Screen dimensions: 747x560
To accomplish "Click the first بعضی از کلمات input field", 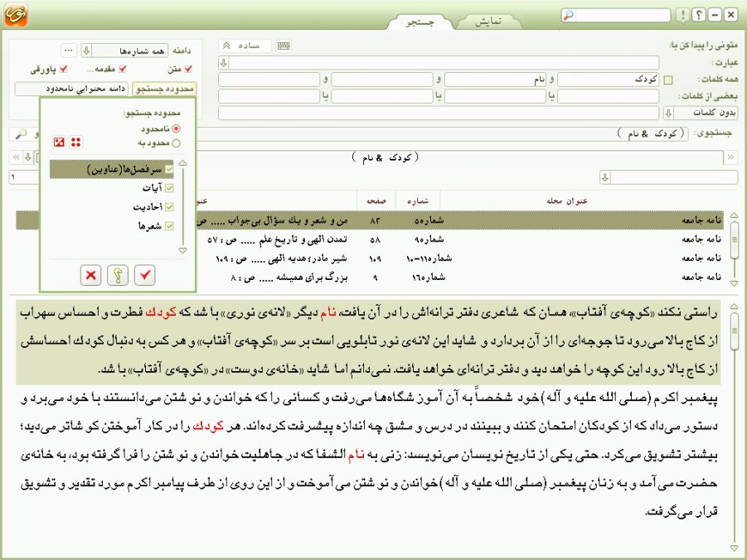I will click(x=609, y=96).
